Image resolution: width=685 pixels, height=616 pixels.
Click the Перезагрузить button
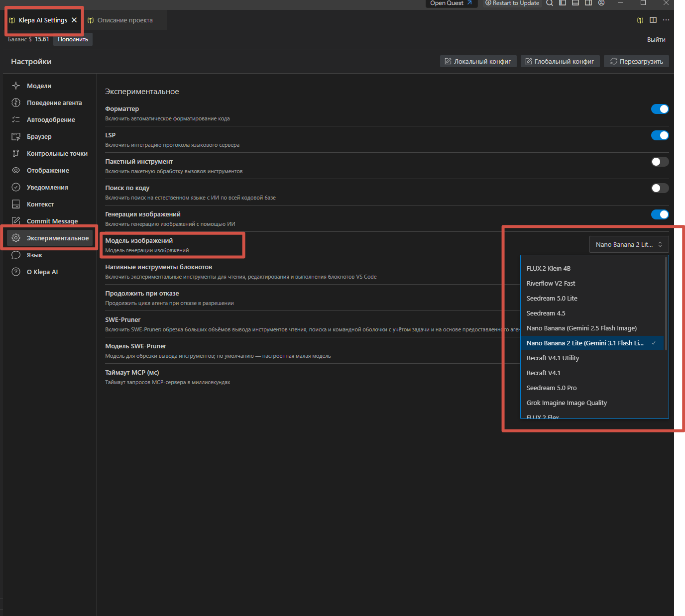click(637, 61)
